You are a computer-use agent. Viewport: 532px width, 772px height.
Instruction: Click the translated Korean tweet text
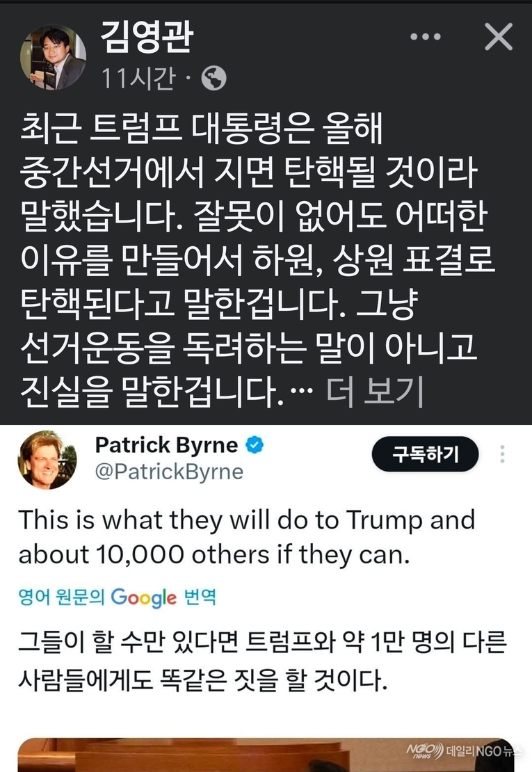(262, 661)
